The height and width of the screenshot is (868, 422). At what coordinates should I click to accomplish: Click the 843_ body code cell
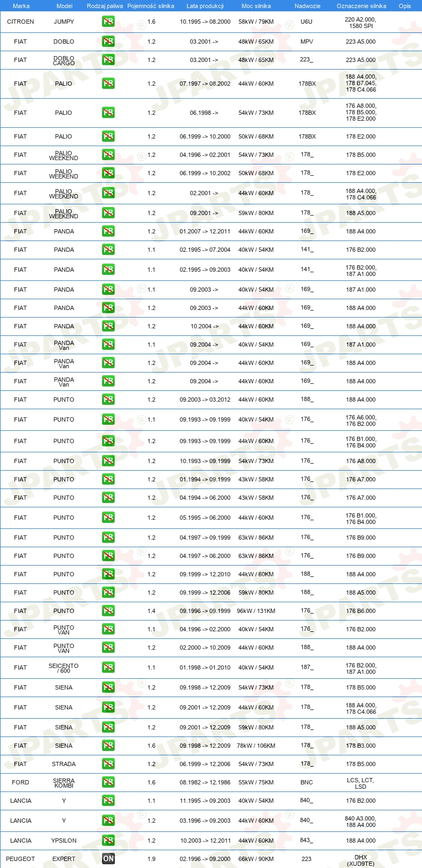(307, 841)
